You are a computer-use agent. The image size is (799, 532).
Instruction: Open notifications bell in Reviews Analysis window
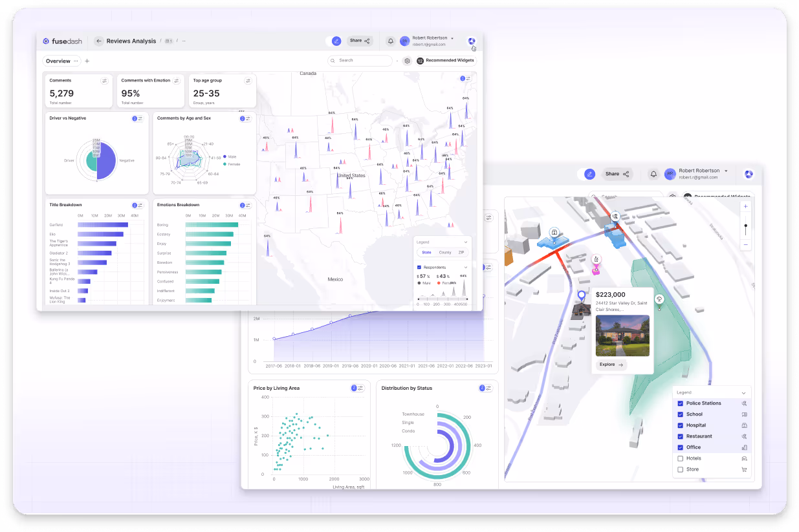tap(391, 41)
